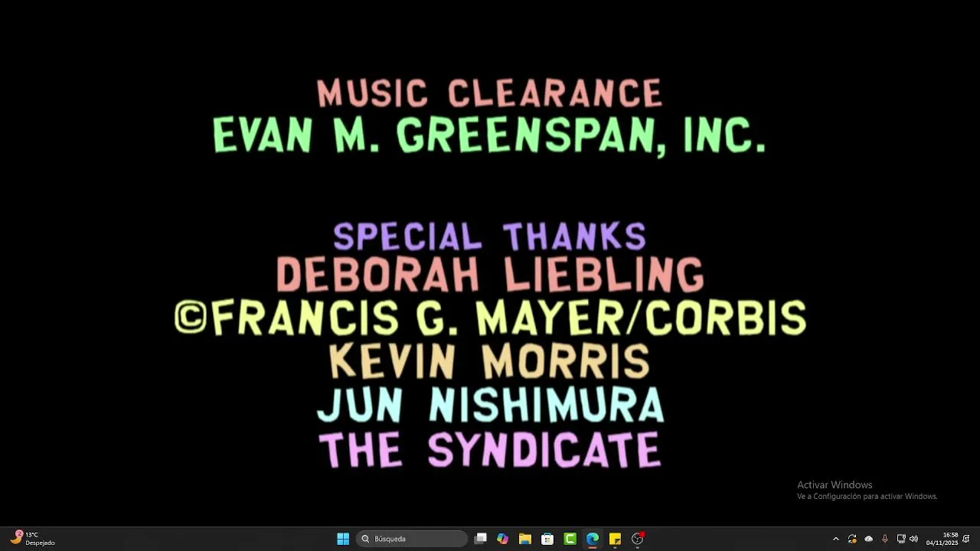The width and height of the screenshot is (980, 551).
Task: Open OBS Studio from the taskbar
Action: tap(638, 539)
